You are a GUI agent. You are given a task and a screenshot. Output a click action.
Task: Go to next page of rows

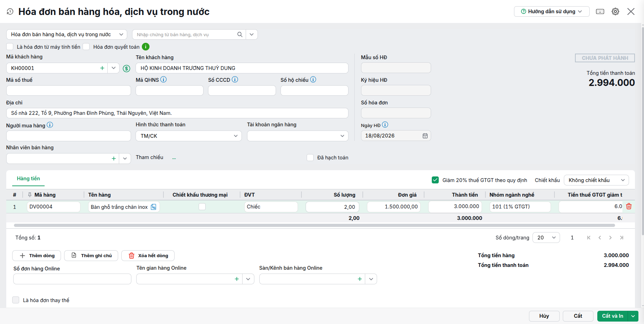[x=610, y=238]
